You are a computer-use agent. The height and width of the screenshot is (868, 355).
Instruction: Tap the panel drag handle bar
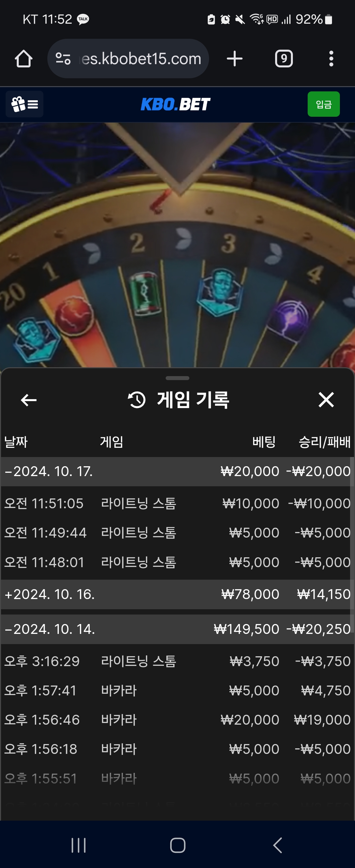(x=177, y=378)
